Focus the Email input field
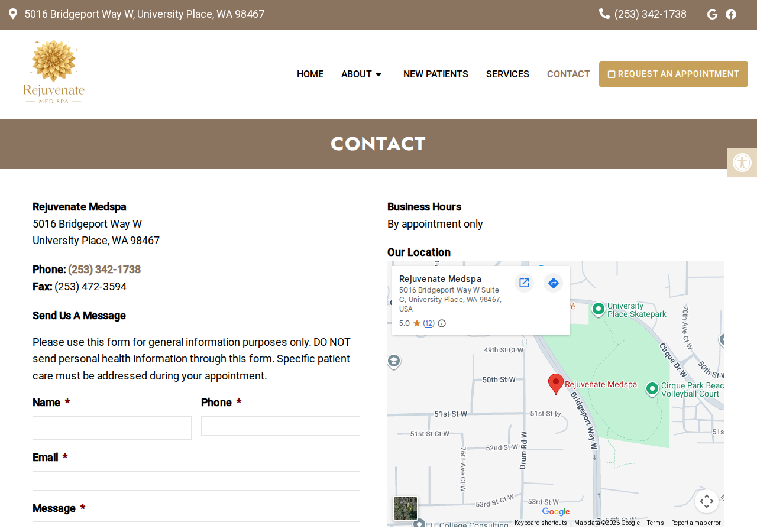Viewport: 757px width, 532px height. pos(196,481)
